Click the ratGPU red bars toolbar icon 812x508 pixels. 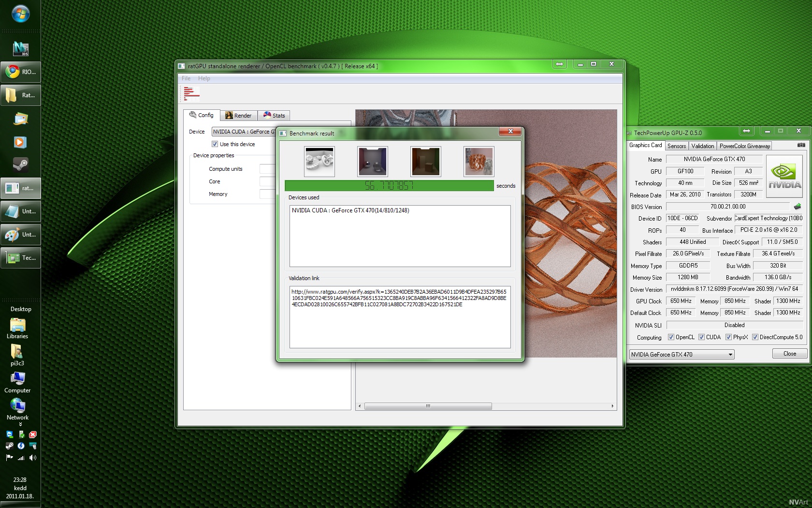click(x=191, y=93)
